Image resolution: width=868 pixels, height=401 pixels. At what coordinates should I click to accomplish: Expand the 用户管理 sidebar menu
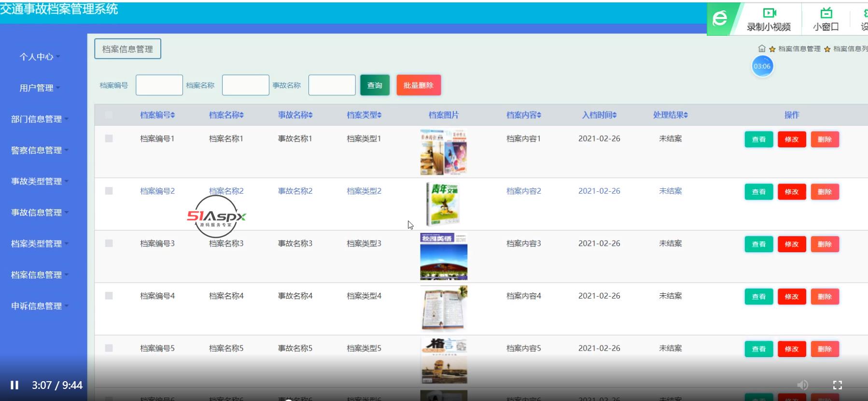point(40,88)
